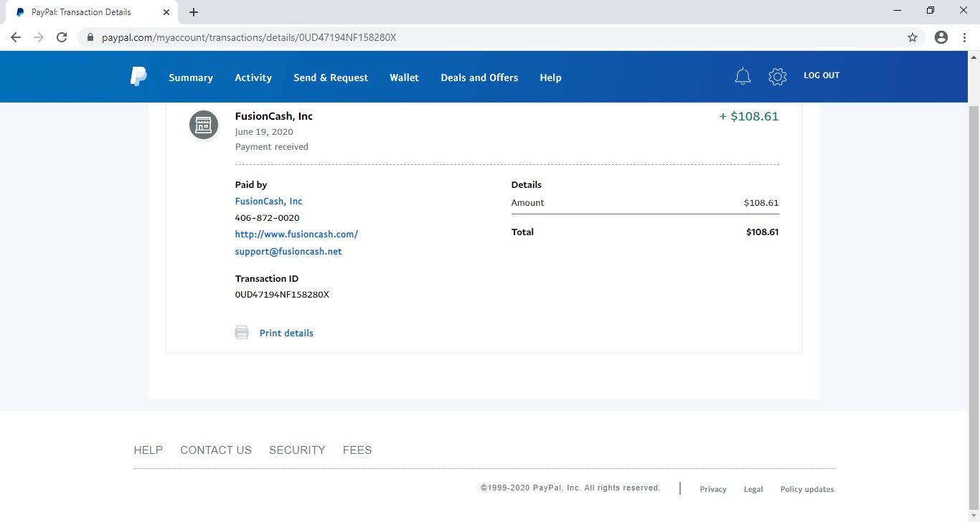Open Chrome profile avatar icon
This screenshot has height=522, width=980.
941,37
